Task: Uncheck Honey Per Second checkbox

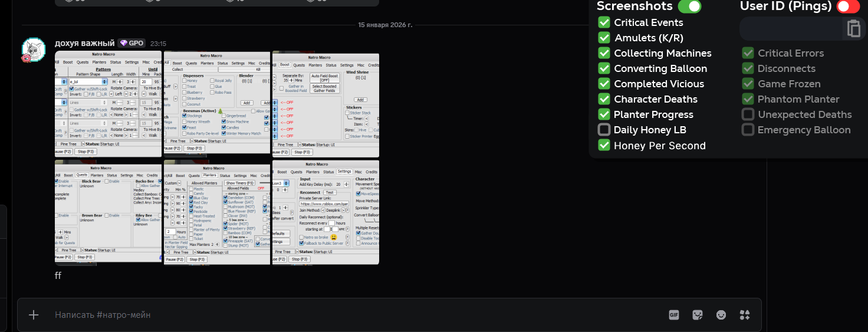Action: 604,145
